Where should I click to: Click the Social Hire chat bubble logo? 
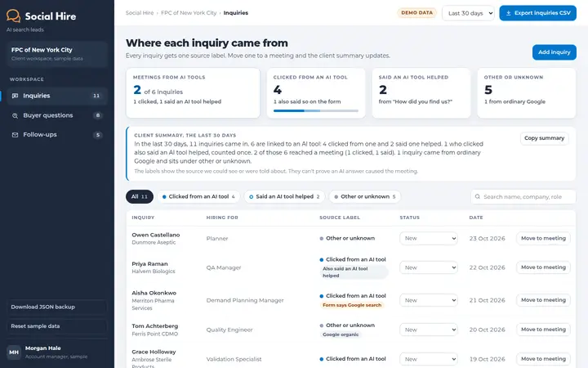tap(14, 16)
